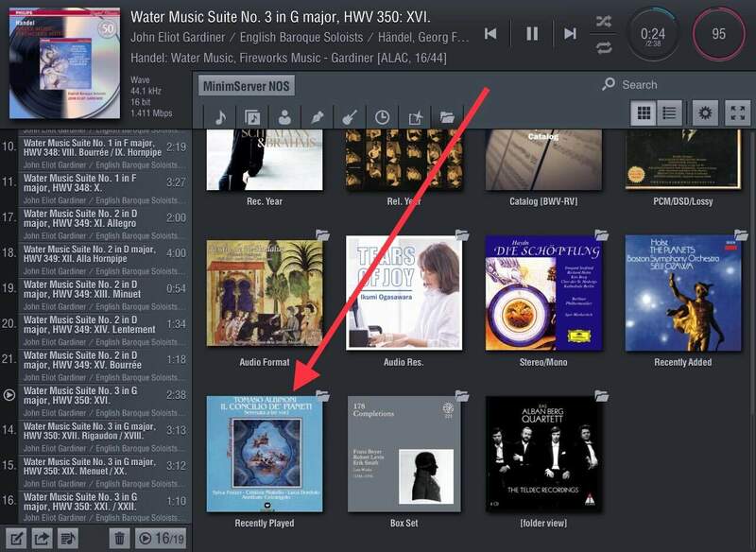
Task: Click the now-playing title Water Music Suite No. 3
Action: (281, 17)
